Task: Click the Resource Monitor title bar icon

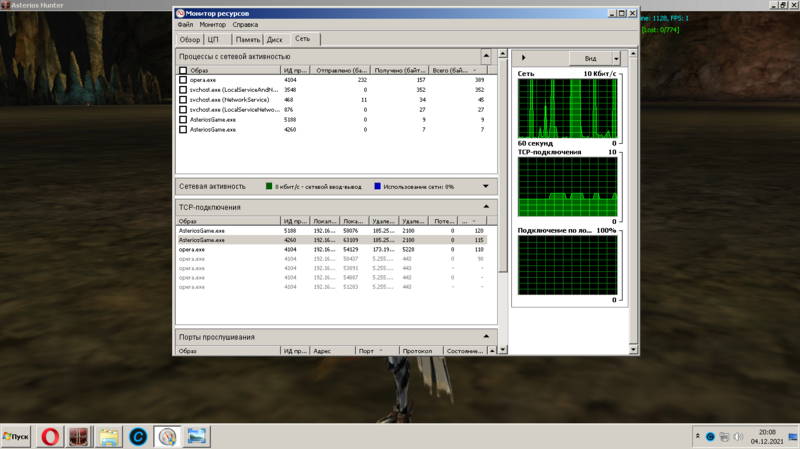Action: pyautogui.click(x=180, y=13)
